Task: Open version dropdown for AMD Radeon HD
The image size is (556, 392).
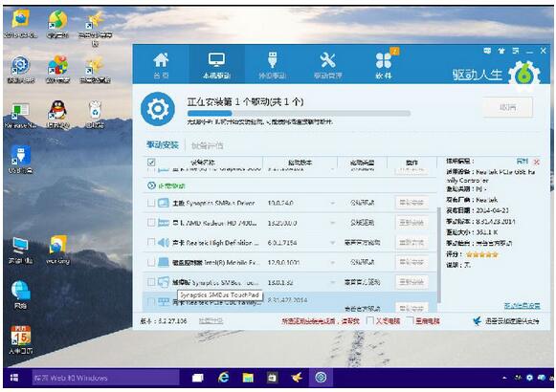Action: click(333, 223)
